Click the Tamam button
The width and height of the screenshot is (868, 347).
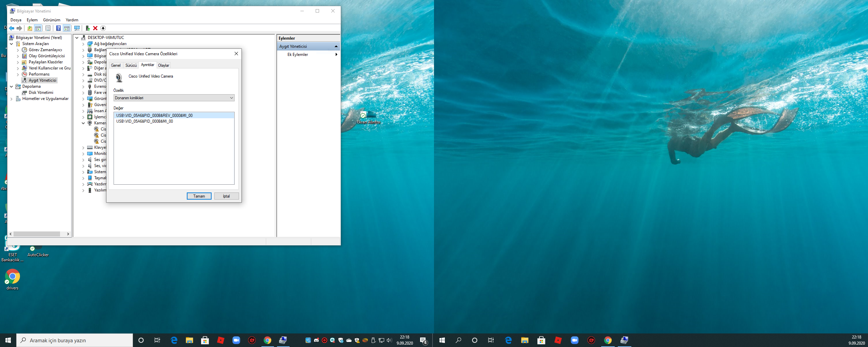pyautogui.click(x=199, y=196)
